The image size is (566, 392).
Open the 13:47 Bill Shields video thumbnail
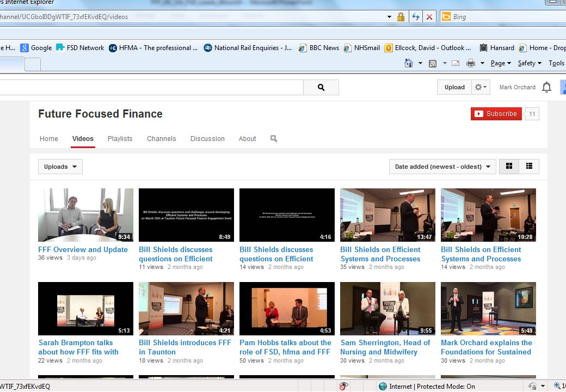(387, 215)
